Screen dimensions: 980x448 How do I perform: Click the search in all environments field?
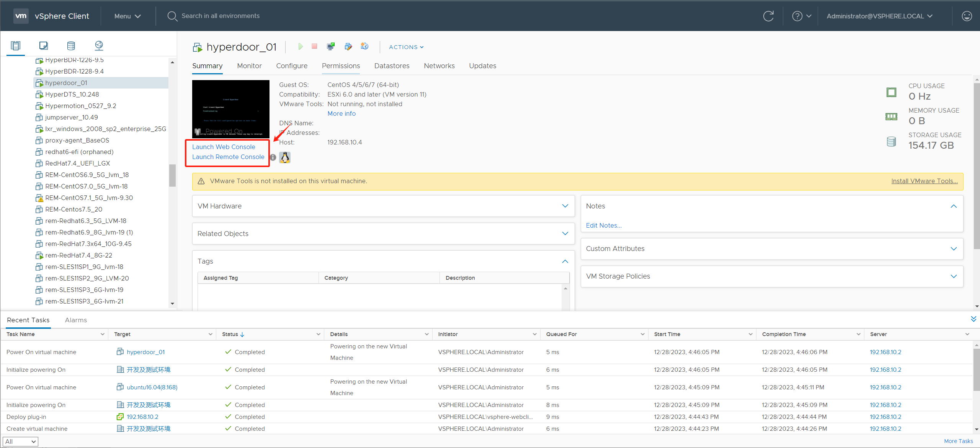click(x=220, y=16)
